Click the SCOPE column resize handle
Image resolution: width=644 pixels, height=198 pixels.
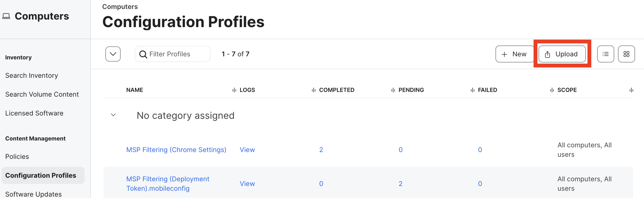[552, 90]
